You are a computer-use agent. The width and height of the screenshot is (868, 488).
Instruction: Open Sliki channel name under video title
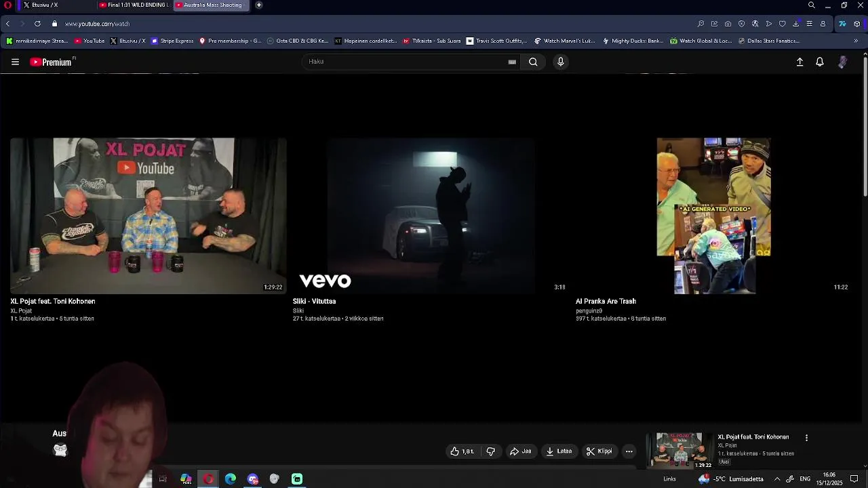pyautogui.click(x=298, y=310)
